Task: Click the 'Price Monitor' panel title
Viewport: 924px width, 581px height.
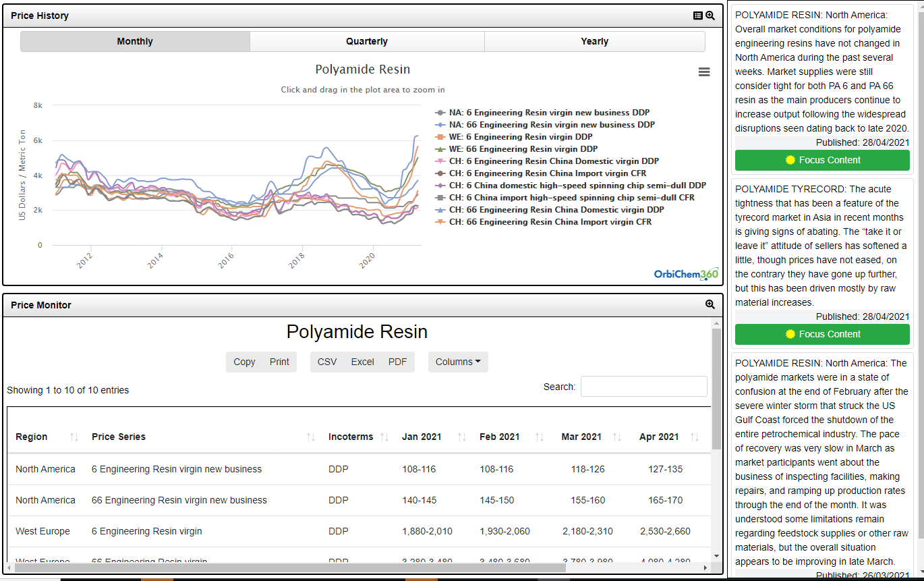Action: click(41, 305)
